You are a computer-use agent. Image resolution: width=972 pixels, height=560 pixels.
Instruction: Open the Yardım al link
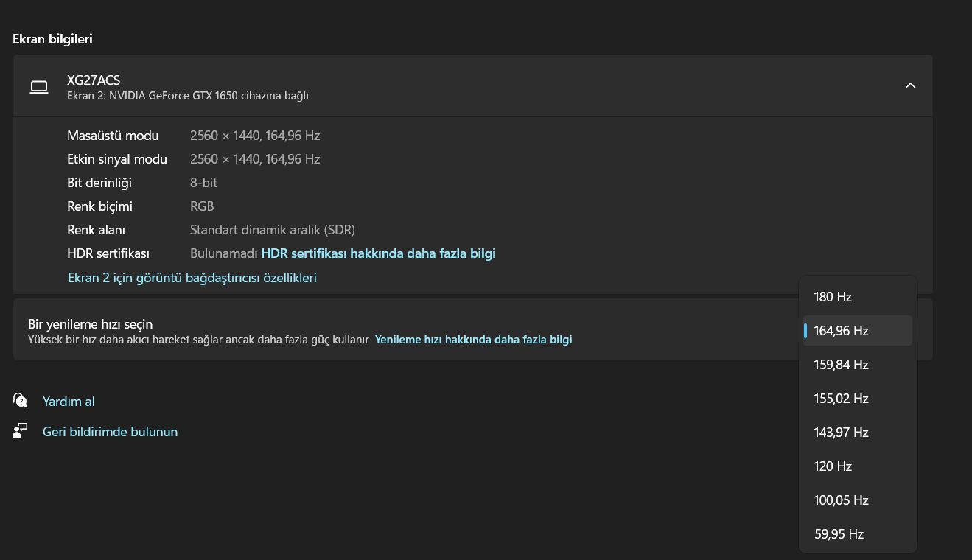pyautogui.click(x=69, y=402)
